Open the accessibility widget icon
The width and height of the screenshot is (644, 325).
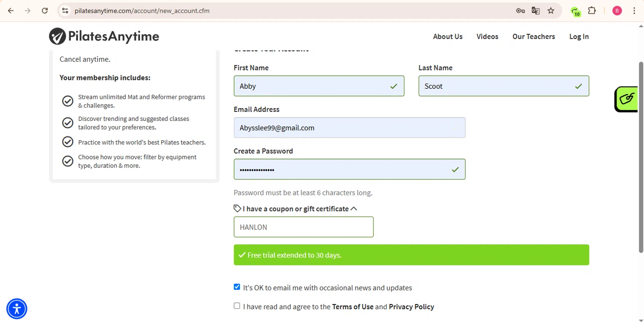tap(17, 309)
